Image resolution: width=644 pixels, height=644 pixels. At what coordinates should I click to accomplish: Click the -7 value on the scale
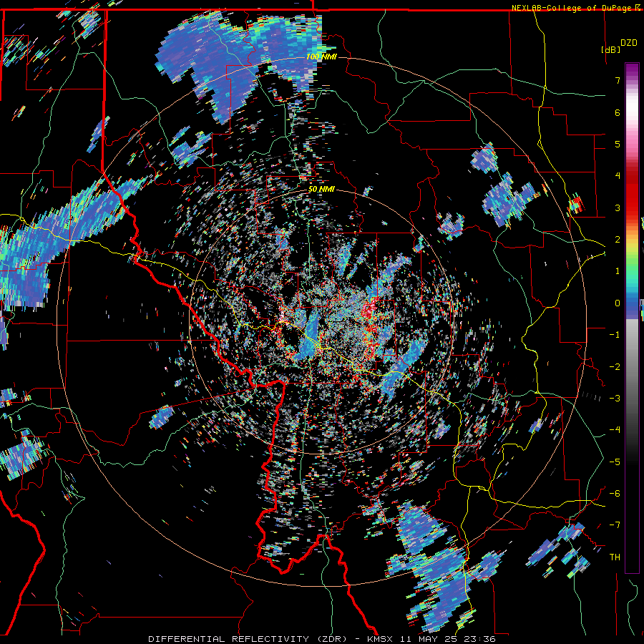click(615, 525)
